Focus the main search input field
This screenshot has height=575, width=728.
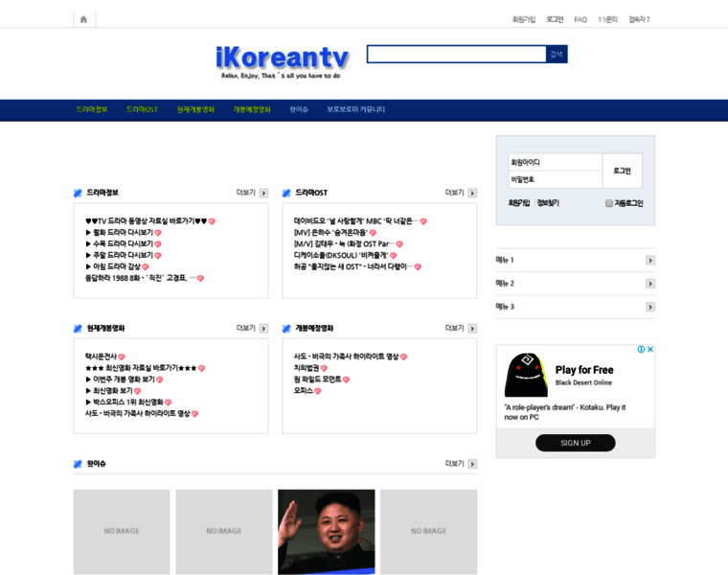[456, 55]
